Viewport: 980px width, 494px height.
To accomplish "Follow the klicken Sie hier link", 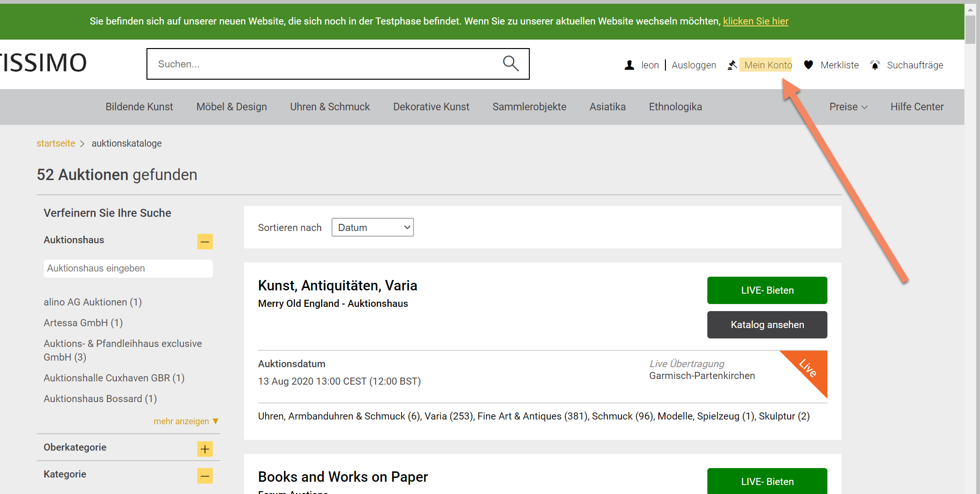I will click(x=755, y=21).
